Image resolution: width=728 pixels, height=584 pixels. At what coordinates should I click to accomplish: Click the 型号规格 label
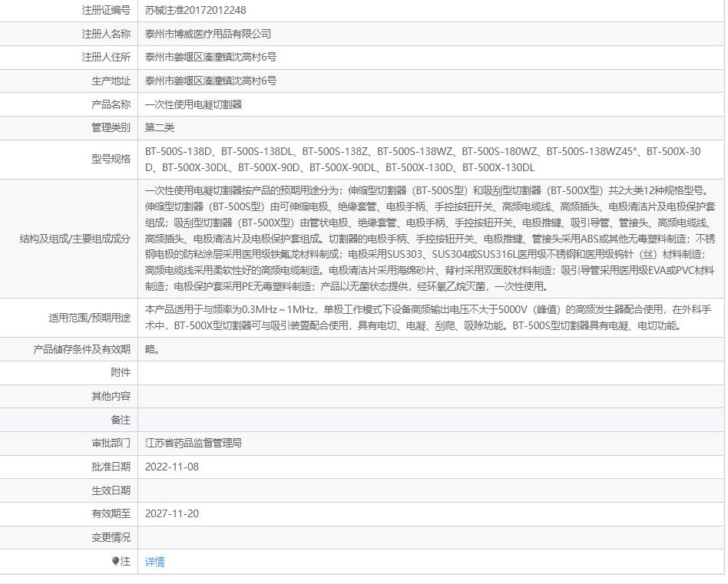[x=111, y=159]
